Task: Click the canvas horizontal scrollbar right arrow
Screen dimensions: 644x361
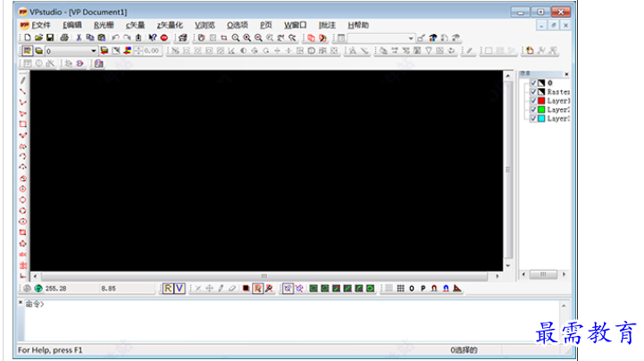Action: click(x=498, y=276)
